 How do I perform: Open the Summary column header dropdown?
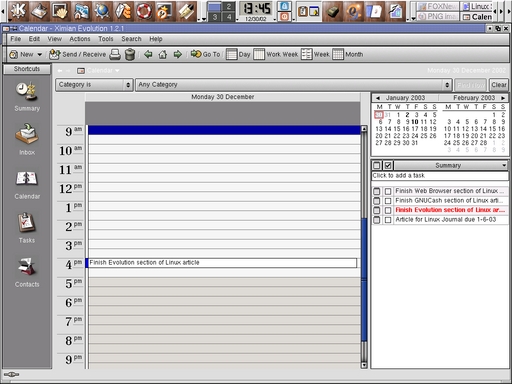click(451, 165)
